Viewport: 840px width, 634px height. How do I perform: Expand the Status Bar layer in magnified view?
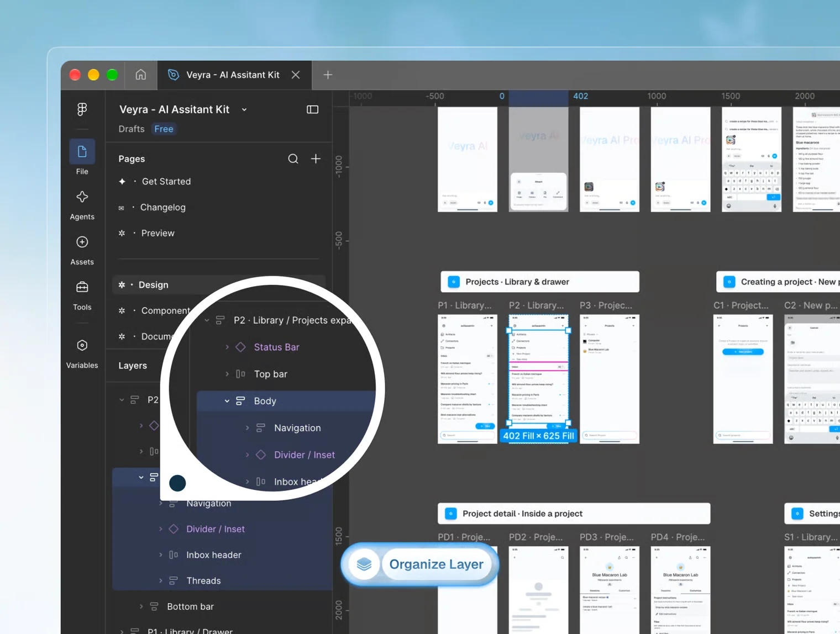[227, 347]
